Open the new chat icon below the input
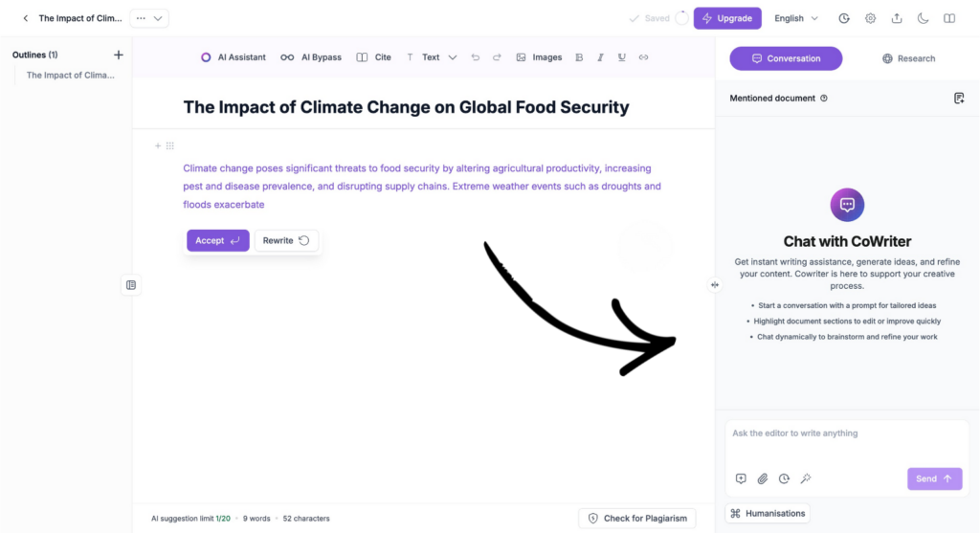This screenshot has width=980, height=533. point(741,478)
